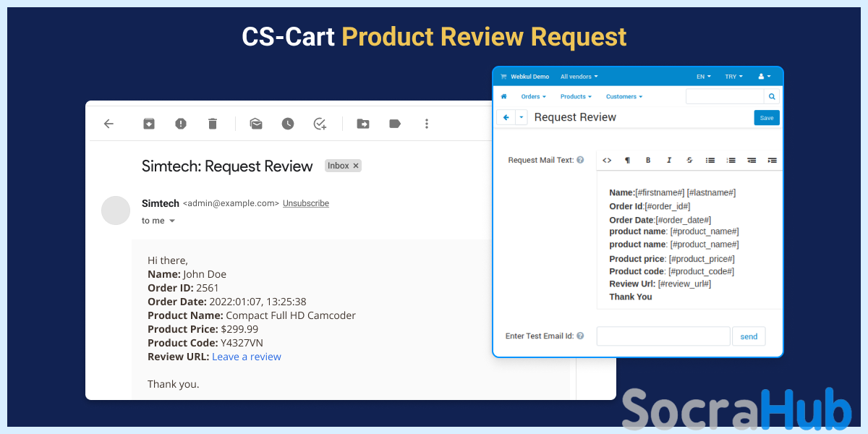Open the Orders menu
This screenshot has height=434, width=868.
point(533,96)
